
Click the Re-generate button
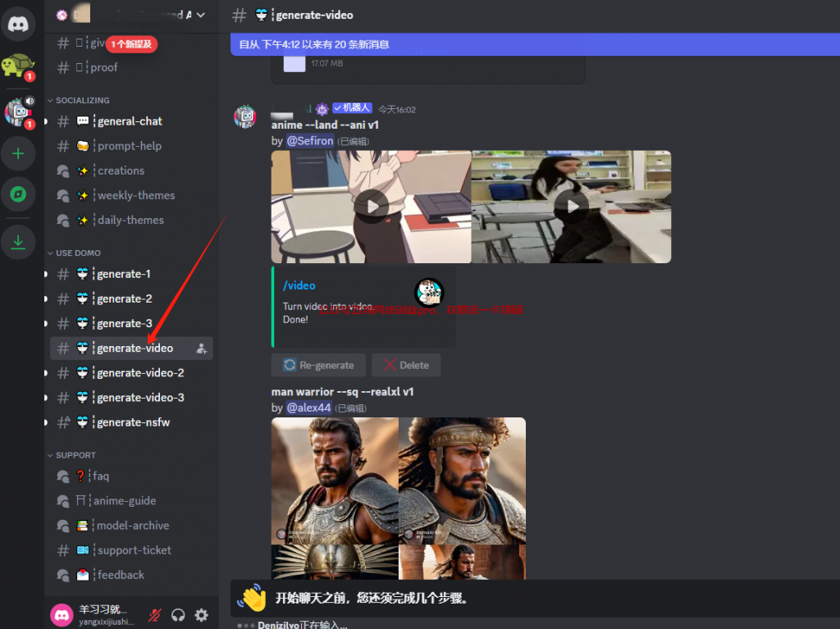[319, 365]
